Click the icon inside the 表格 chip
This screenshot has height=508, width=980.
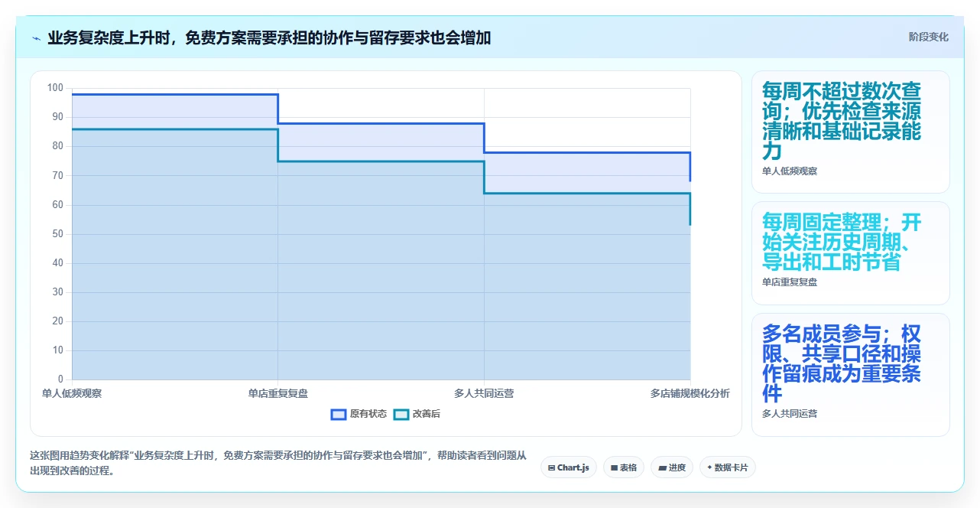coord(614,467)
